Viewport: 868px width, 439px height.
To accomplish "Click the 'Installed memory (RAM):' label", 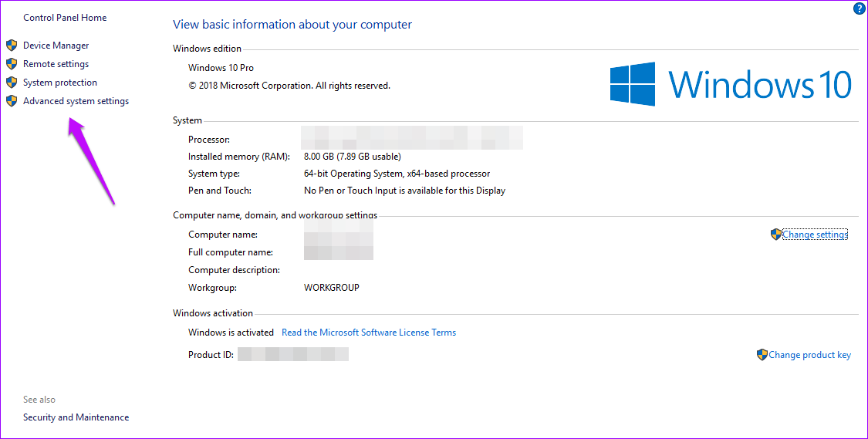I will [x=239, y=157].
